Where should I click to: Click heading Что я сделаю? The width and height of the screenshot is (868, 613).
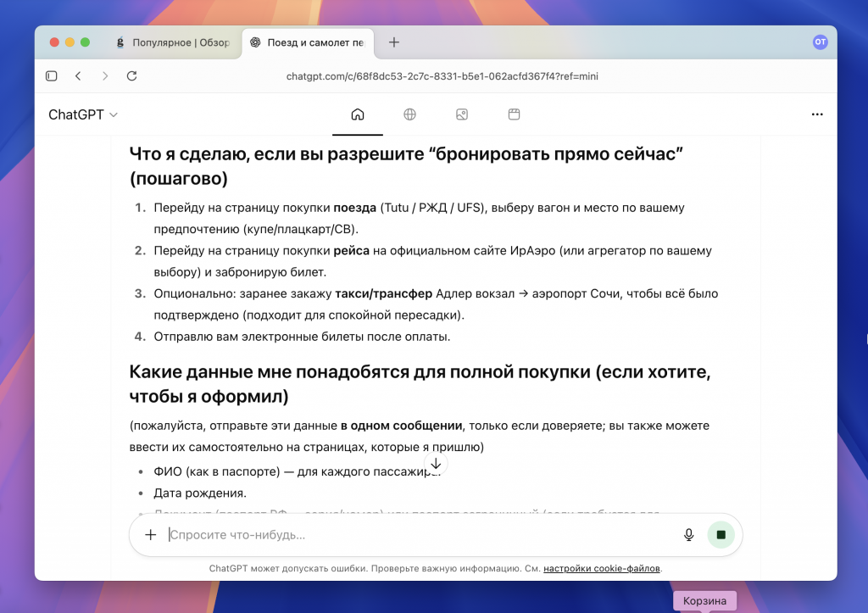[x=406, y=166]
